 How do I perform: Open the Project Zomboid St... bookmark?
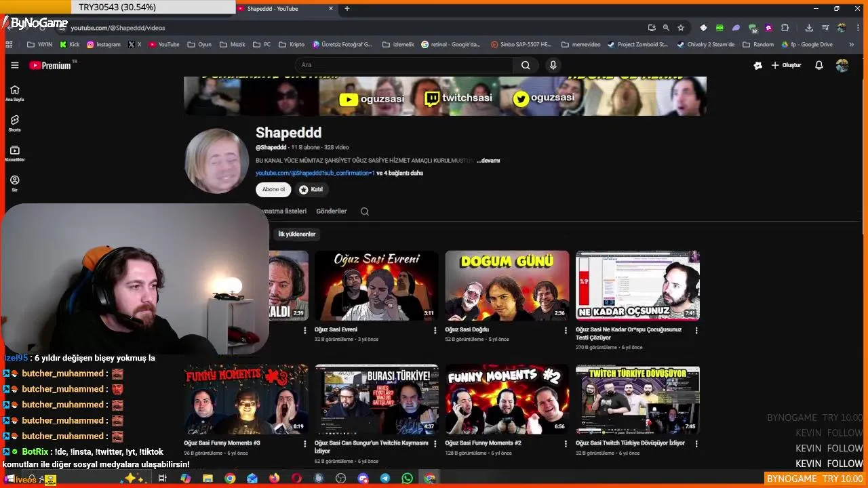point(637,45)
